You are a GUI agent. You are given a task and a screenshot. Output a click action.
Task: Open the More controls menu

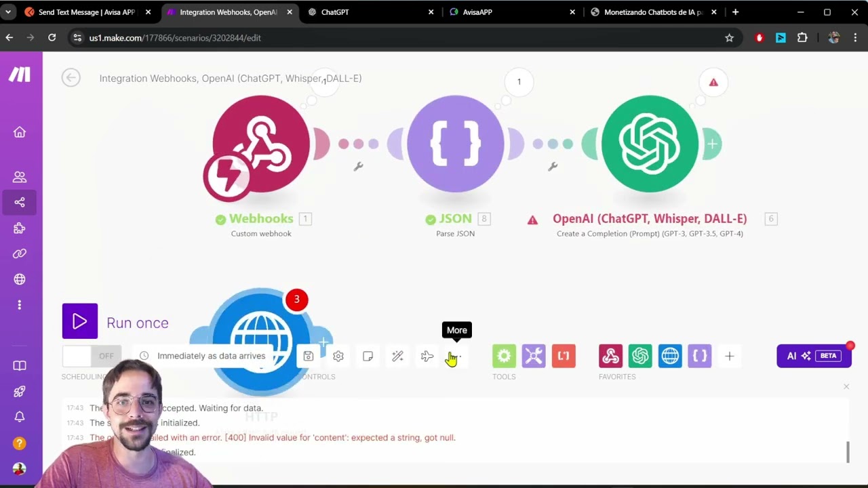456,356
